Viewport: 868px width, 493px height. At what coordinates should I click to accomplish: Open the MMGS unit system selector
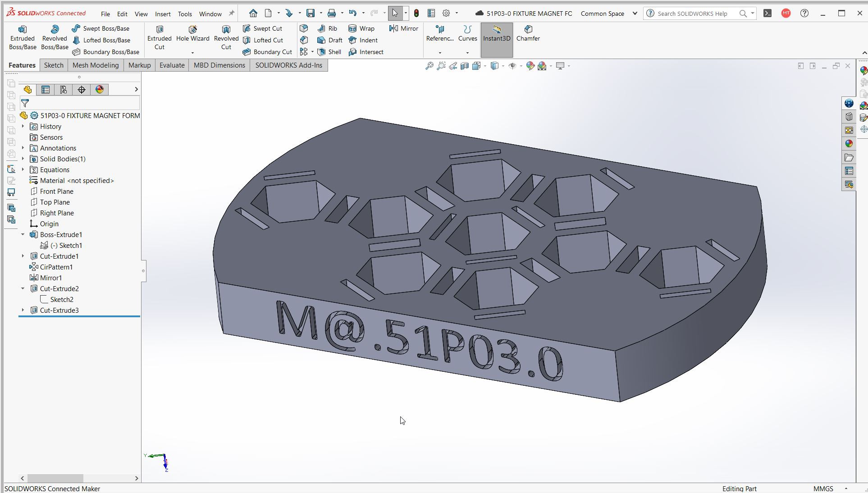[831, 488]
